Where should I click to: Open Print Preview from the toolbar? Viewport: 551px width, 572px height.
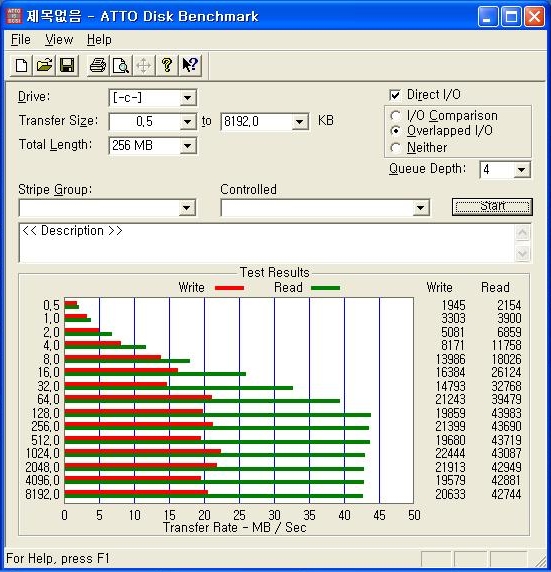coord(121,66)
